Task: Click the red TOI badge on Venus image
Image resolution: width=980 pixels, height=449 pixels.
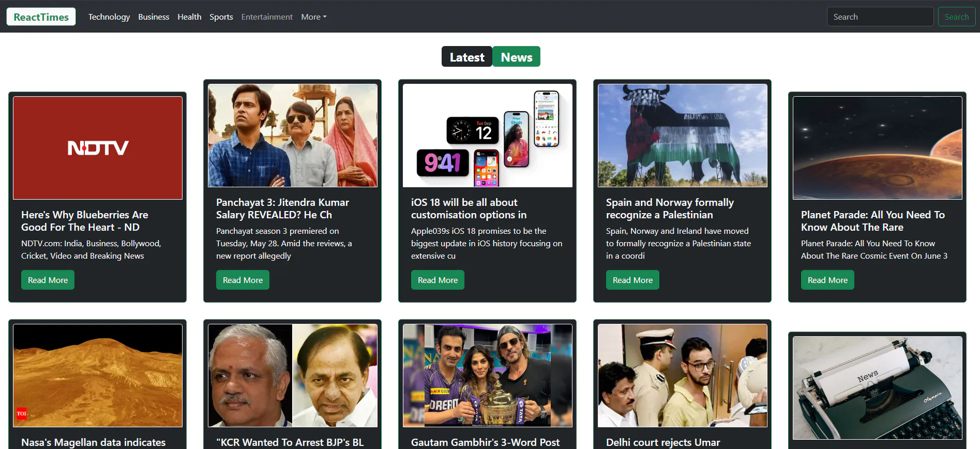Action: pyautogui.click(x=21, y=413)
